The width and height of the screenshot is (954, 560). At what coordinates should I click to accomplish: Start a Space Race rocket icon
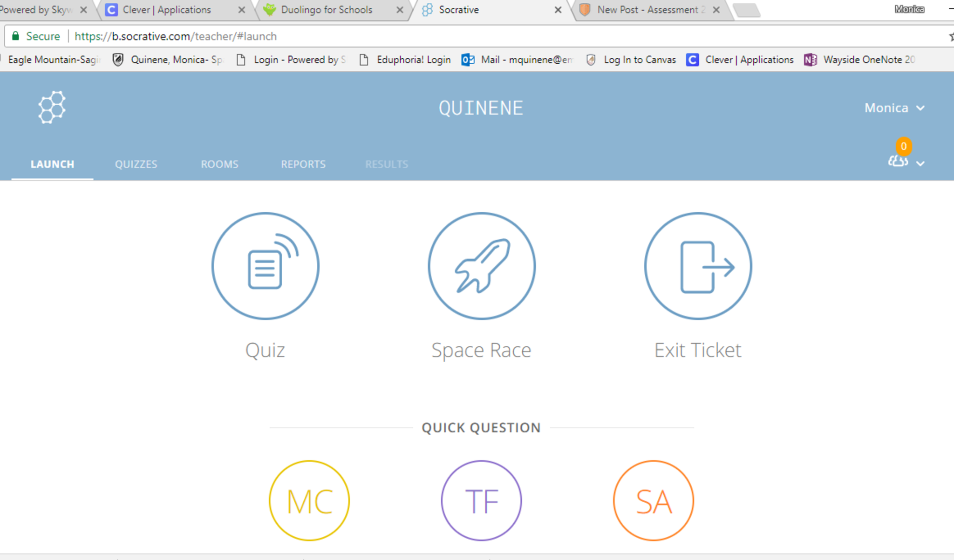pos(481,266)
